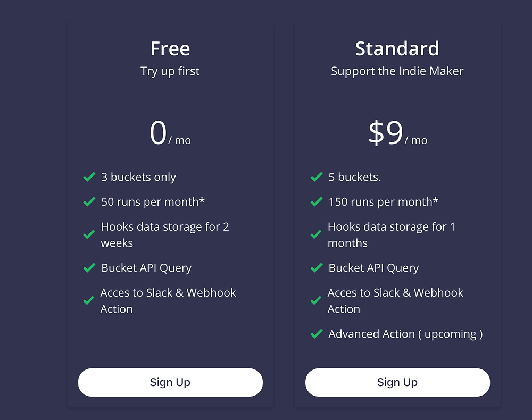Click green checkmark beside '5 buckets.'
Screen dimensions: 532x420
pos(317,177)
